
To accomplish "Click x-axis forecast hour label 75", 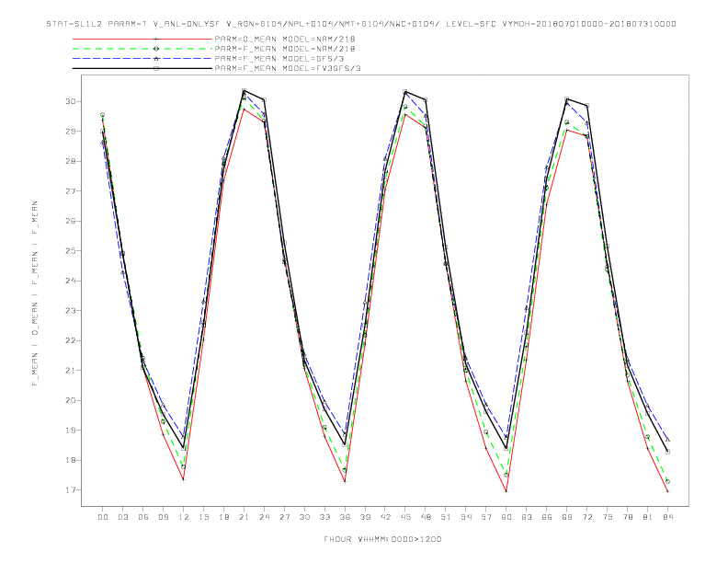I will pos(608,517).
